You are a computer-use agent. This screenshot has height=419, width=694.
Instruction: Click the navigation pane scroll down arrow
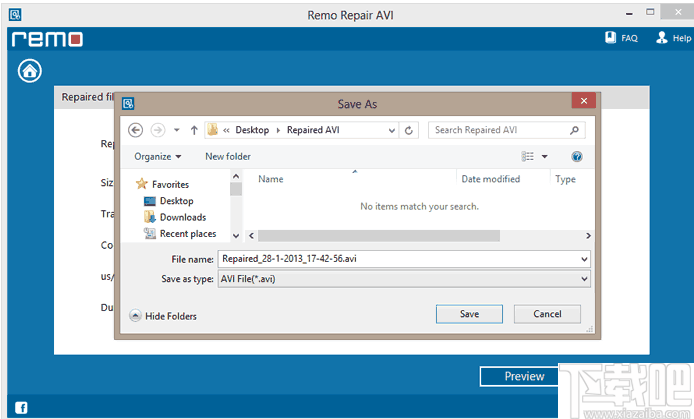(236, 236)
